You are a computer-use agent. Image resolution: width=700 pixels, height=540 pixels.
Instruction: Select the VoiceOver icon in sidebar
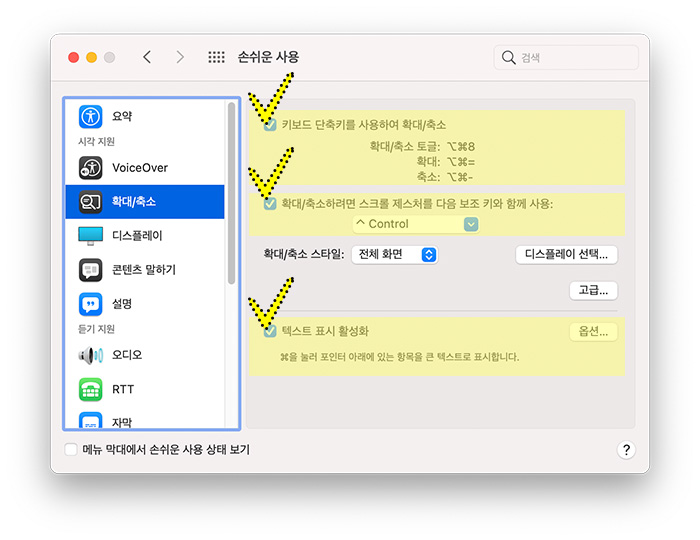coord(91,168)
